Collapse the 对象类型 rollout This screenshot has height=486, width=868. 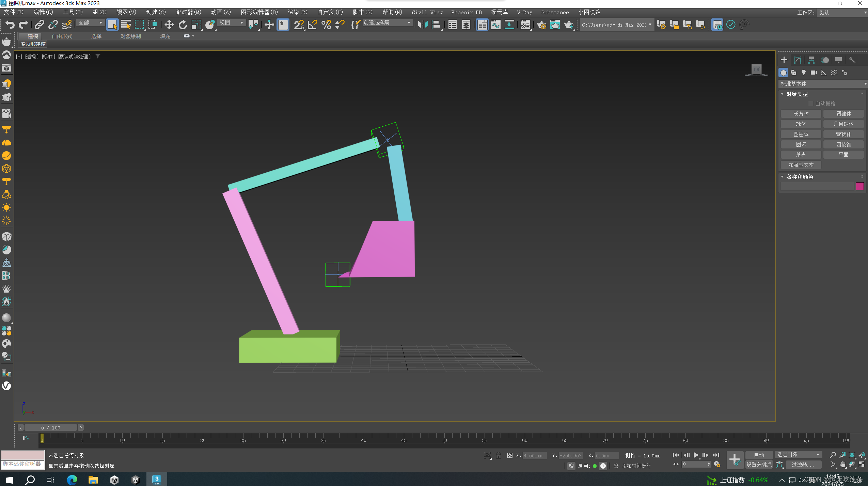point(796,94)
